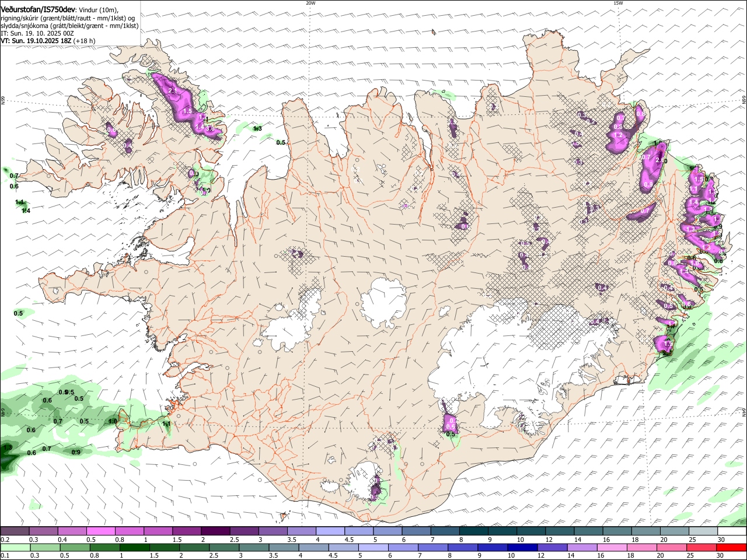Viewport: 747px width, 560px height.
Task: Pick the deep blue 10 swatch in bottom legend row
Action: 522,547
